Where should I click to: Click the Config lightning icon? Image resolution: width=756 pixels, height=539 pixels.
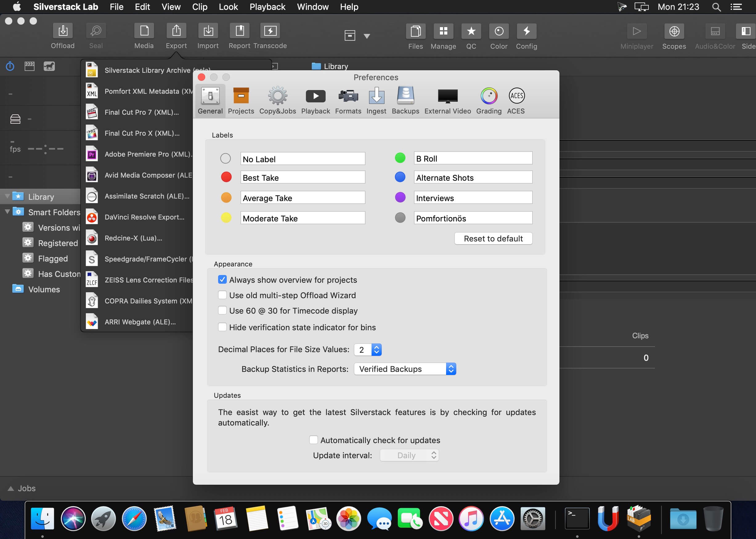[526, 31]
